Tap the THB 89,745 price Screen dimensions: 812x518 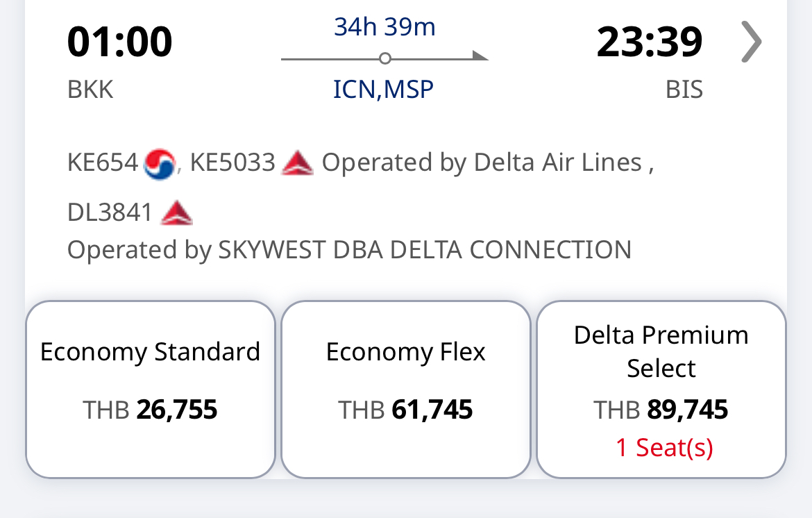click(661, 410)
